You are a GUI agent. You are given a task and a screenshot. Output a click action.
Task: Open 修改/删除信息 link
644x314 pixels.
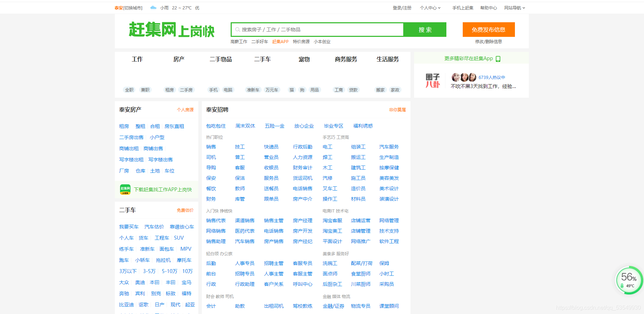pyautogui.click(x=488, y=41)
